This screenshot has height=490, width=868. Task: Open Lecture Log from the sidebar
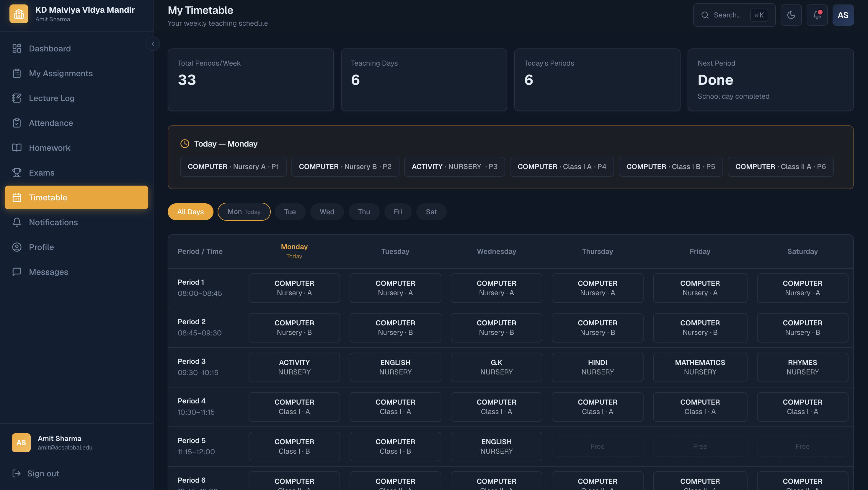76,98
